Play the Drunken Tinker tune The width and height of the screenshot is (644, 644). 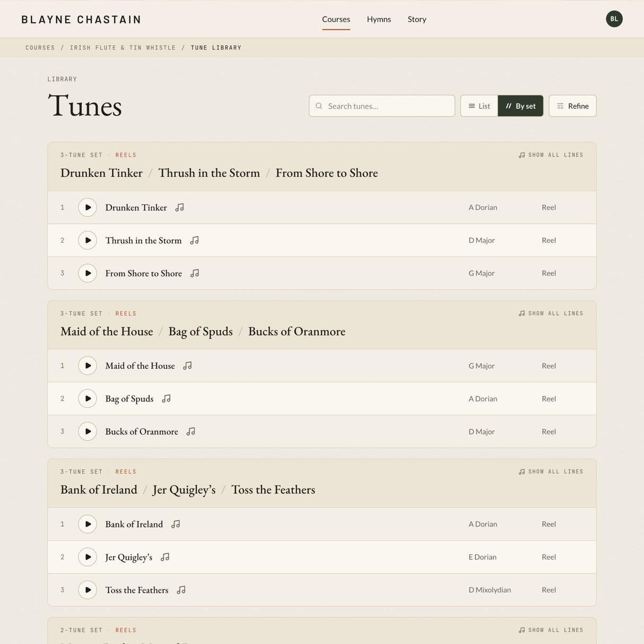(x=88, y=207)
